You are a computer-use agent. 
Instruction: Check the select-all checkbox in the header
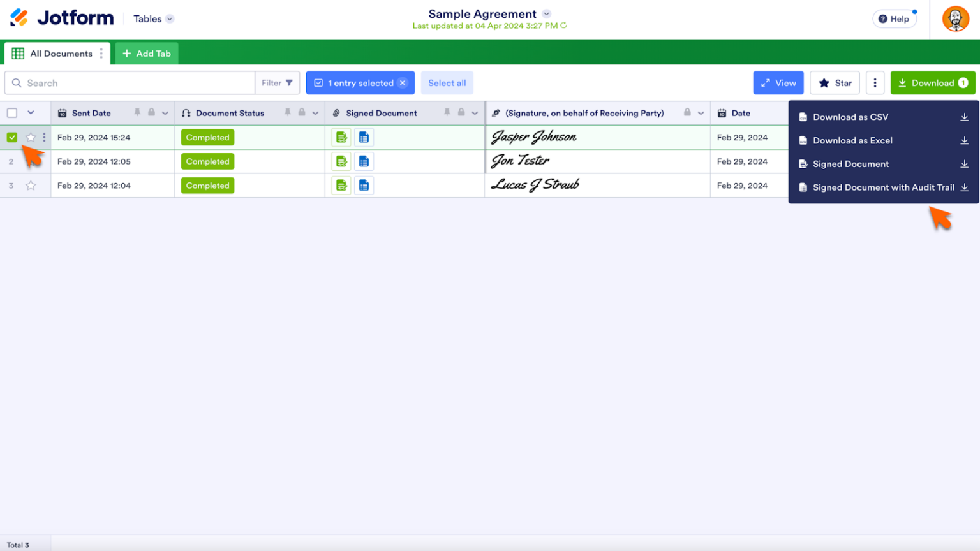click(11, 113)
